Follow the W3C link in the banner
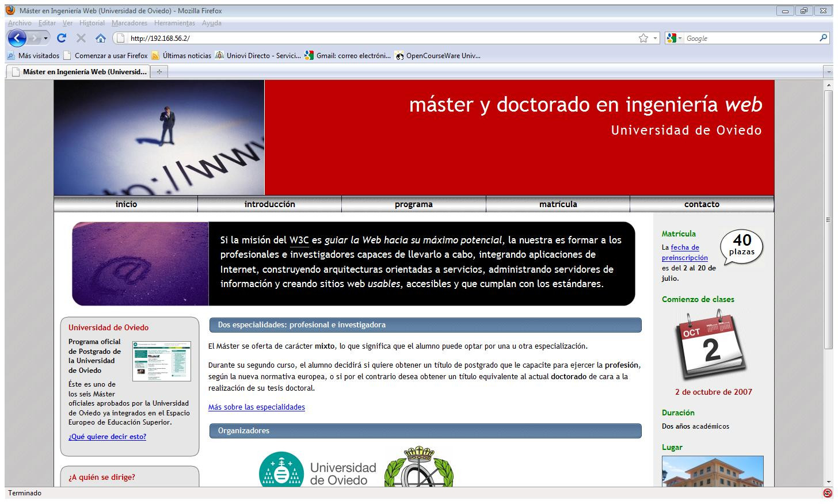The width and height of the screenshot is (838, 504). (x=299, y=240)
